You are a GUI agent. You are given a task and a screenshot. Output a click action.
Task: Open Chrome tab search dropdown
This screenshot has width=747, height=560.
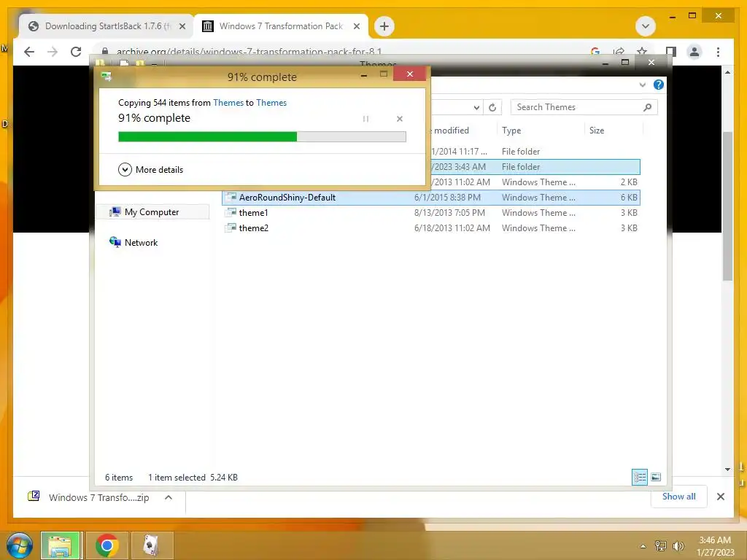(x=646, y=26)
